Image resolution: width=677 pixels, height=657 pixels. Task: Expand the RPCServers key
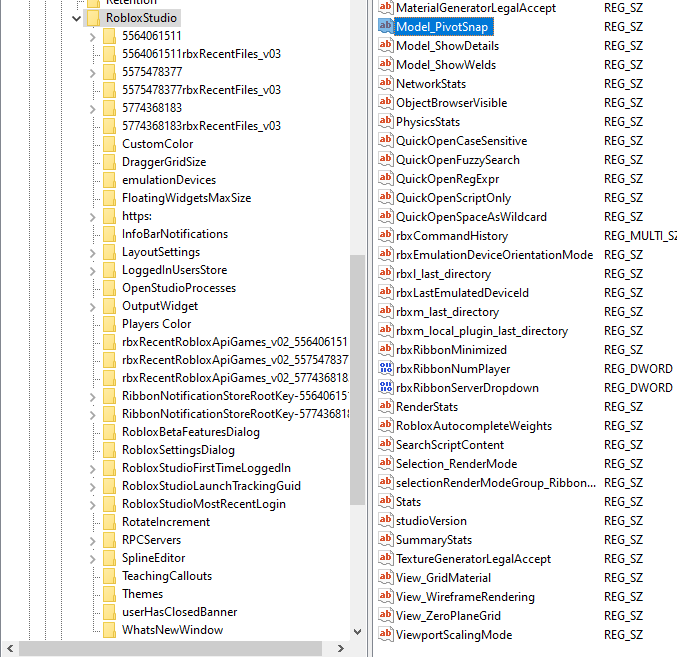pos(92,540)
